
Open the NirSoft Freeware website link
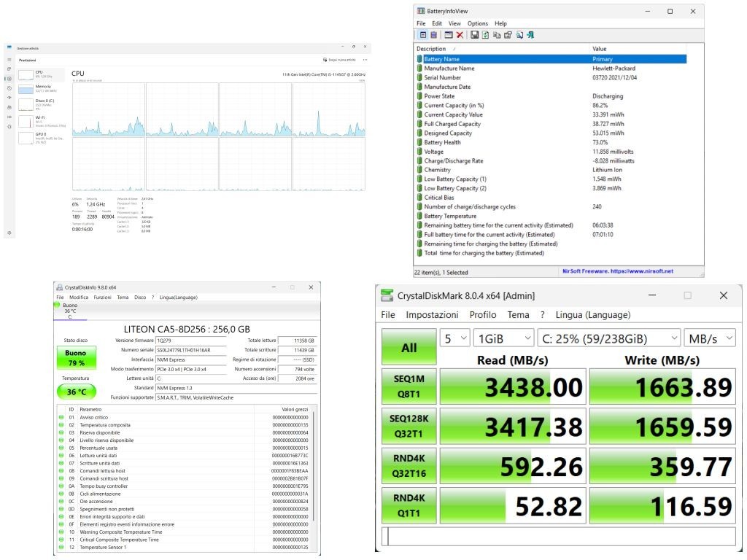(x=618, y=271)
